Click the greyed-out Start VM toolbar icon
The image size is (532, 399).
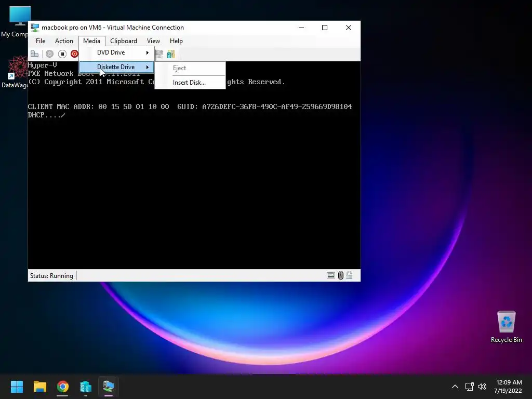click(49, 54)
